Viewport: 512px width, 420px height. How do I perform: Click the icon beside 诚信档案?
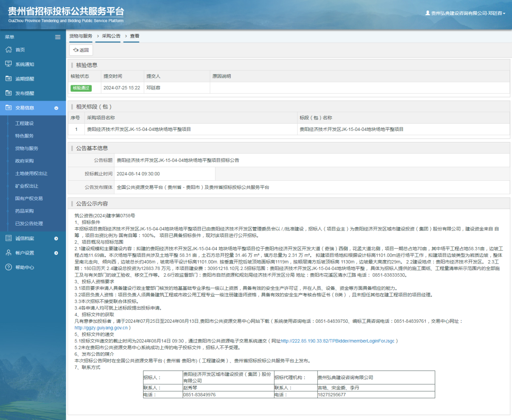pos(9,238)
